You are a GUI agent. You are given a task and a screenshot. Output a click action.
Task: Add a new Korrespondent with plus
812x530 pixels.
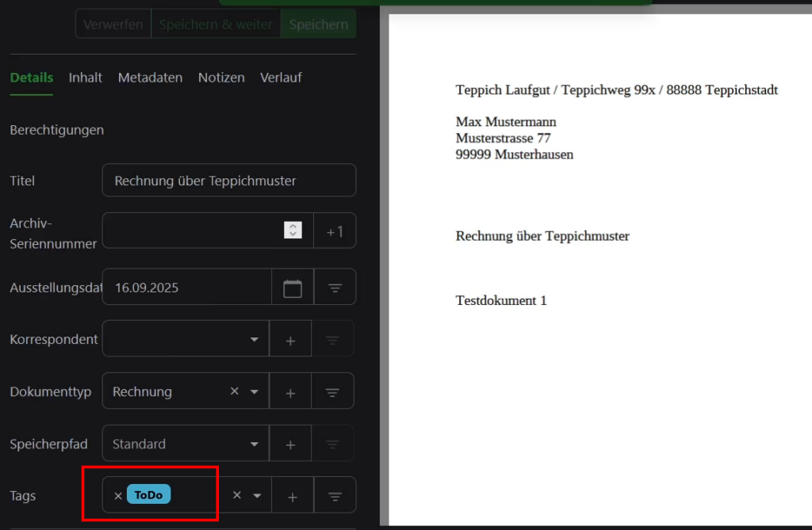pos(290,340)
